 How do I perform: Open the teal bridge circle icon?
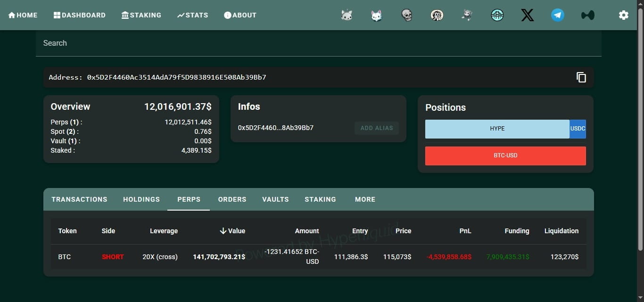pos(497,15)
